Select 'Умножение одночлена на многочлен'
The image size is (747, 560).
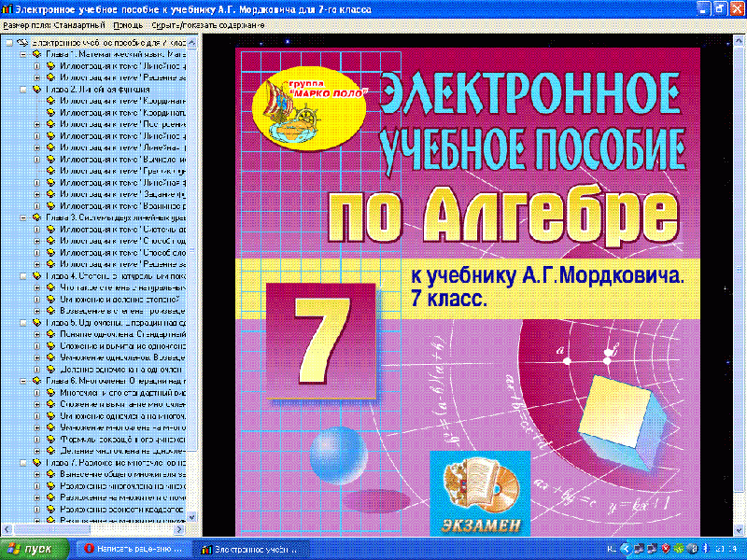coord(122,415)
